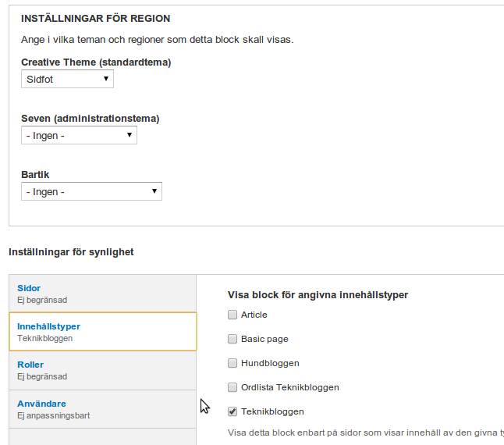Select the Innehållstyper vertical tab
This screenshot has height=445, width=504.
point(48,326)
